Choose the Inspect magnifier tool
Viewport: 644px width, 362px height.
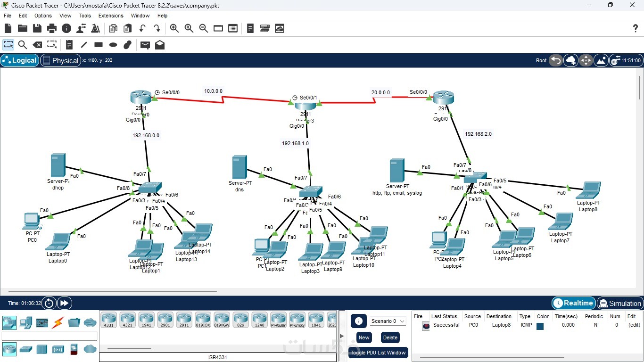pos(23,45)
